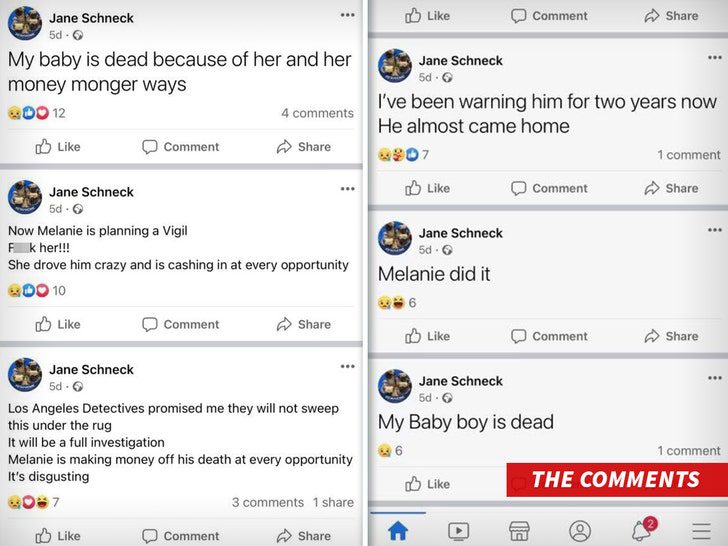This screenshot has width=728, height=546.
Task: Open the profile icon in bottom bar
Action: pos(580,530)
